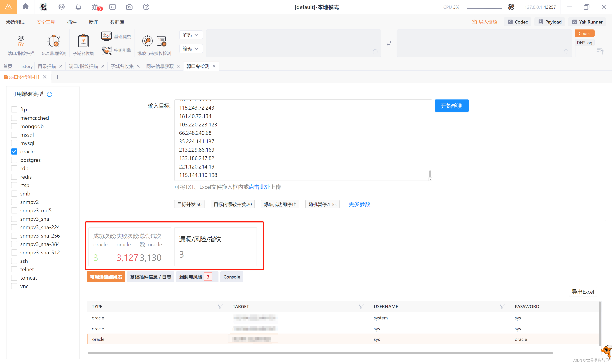Click the engine status icon near CPU
The image size is (612, 364).
[x=511, y=7]
